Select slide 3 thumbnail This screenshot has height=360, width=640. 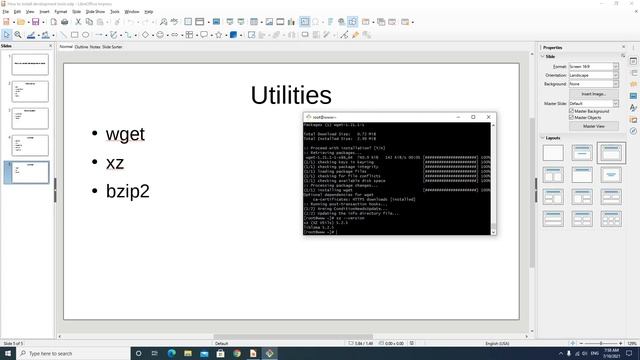pos(30,118)
